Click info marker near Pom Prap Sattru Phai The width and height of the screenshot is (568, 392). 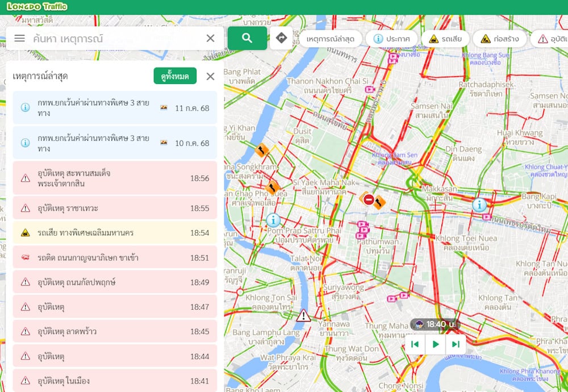tap(273, 220)
